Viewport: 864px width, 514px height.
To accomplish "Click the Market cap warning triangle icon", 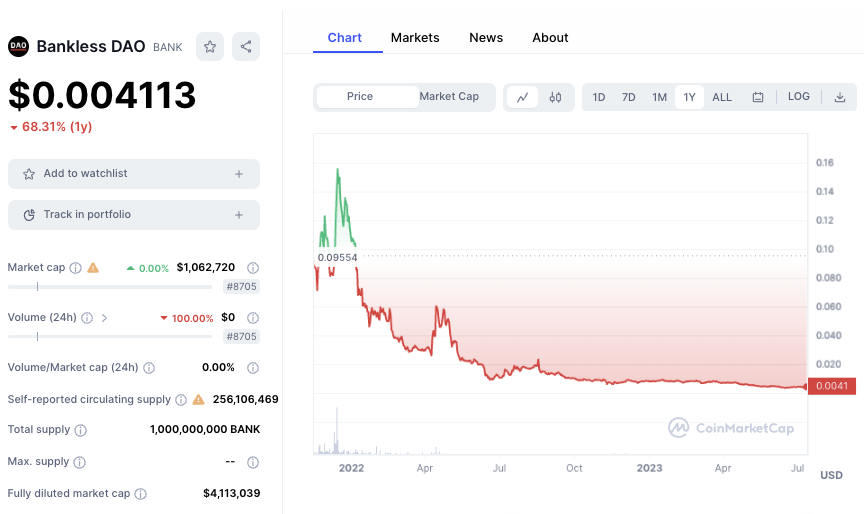I will 93,268.
